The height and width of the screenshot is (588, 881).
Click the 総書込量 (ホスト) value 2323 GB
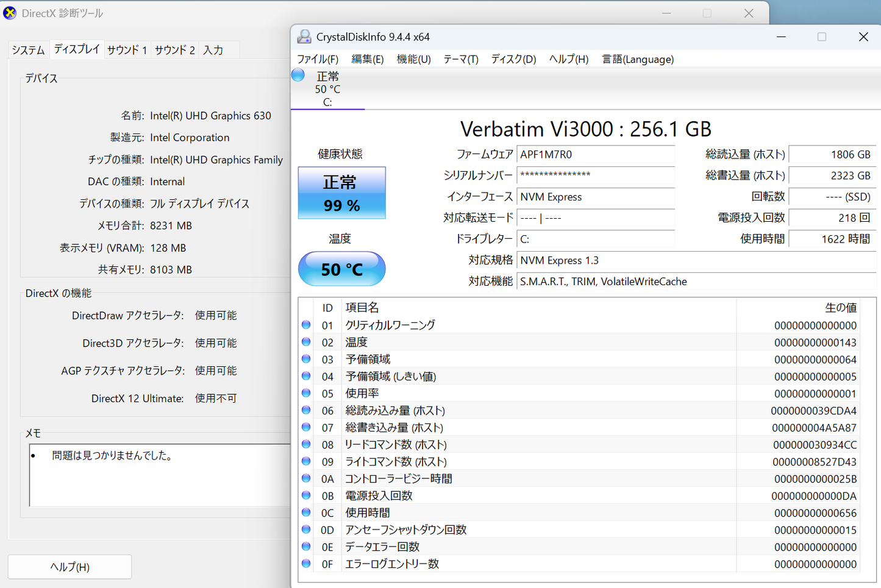tap(832, 175)
